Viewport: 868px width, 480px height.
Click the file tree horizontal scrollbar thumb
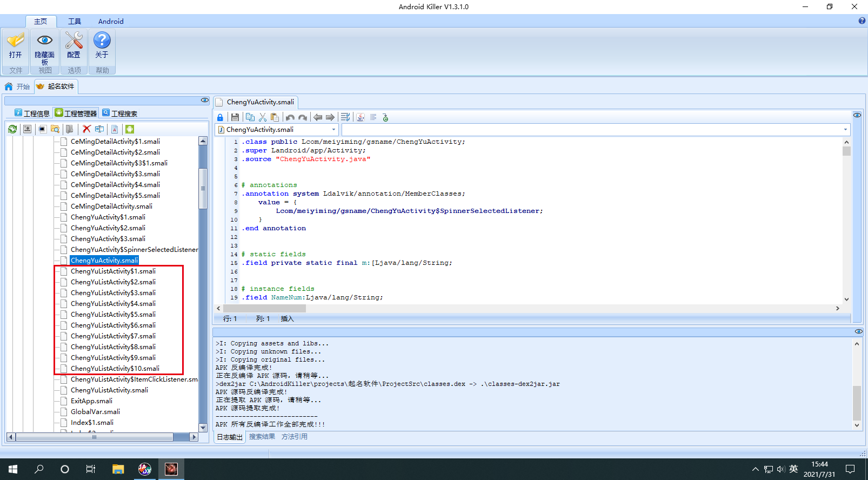tap(95, 437)
